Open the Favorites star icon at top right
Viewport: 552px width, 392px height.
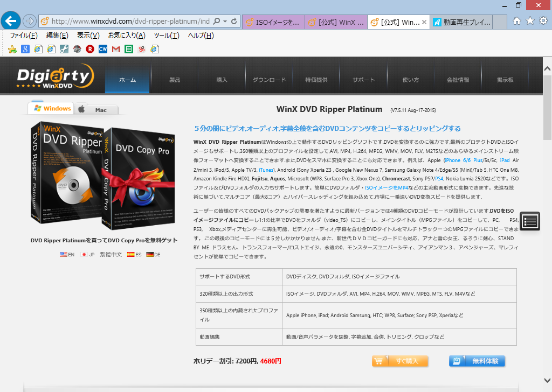point(530,21)
